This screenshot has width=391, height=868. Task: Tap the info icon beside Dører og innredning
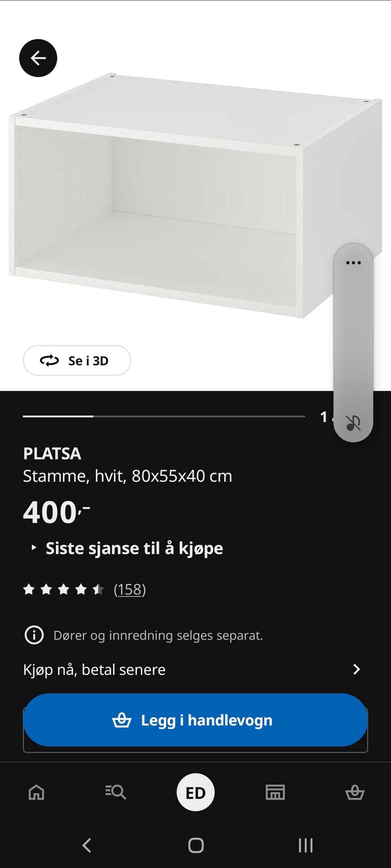coord(34,635)
